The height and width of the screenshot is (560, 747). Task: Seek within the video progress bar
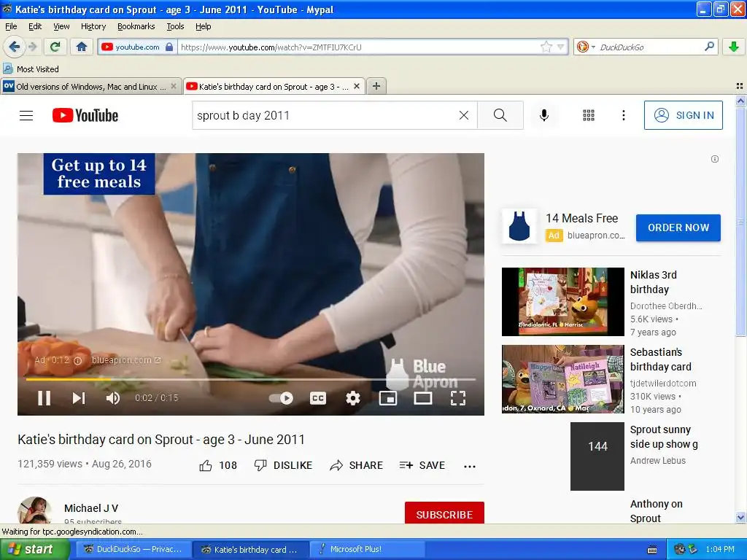pyautogui.click(x=251, y=379)
